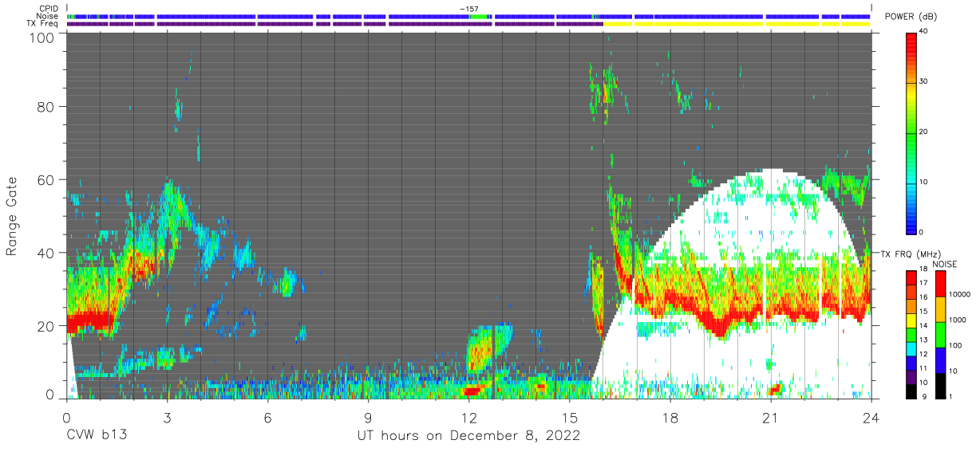
Task: Click the UT hours December 8 title
Action: [x=468, y=435]
